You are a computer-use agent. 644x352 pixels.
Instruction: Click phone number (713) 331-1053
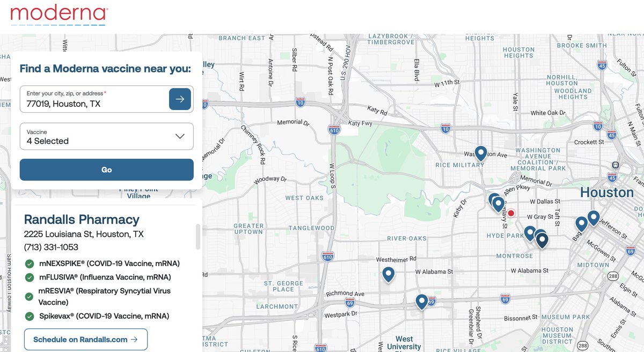pyautogui.click(x=51, y=247)
